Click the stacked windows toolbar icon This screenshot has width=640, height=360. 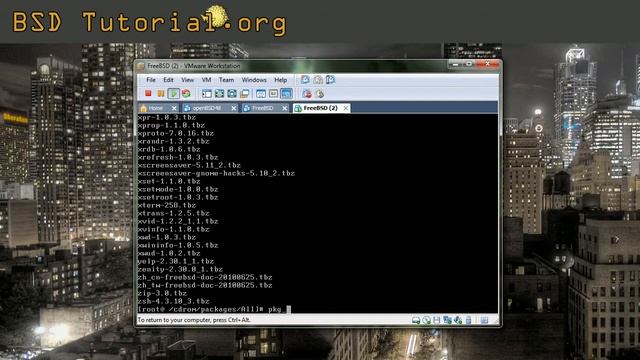tap(244, 93)
